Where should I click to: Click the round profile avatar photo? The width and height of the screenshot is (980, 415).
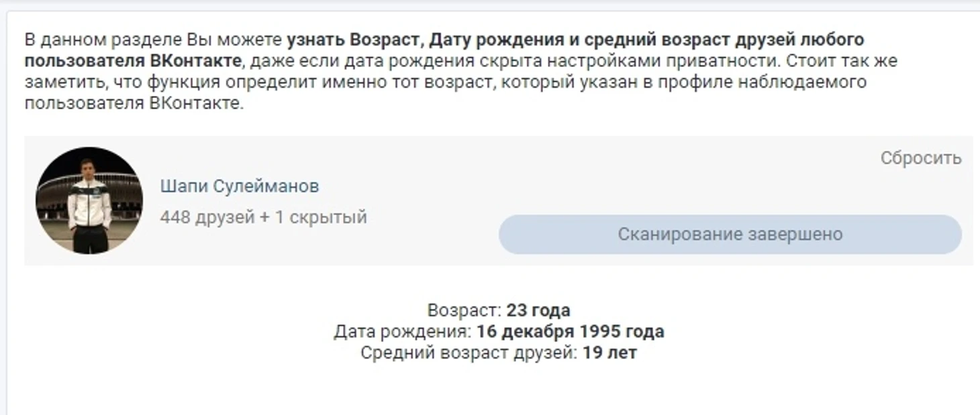(89, 200)
